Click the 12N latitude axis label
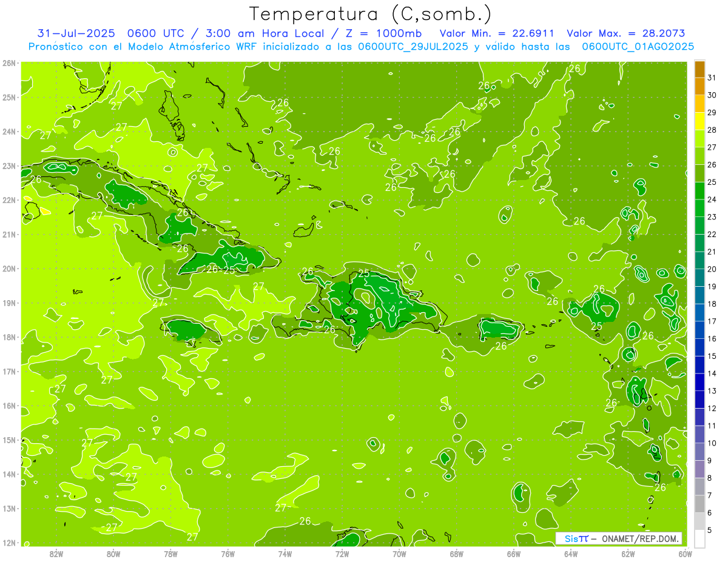Screen dimensions: 728x562 8,543
